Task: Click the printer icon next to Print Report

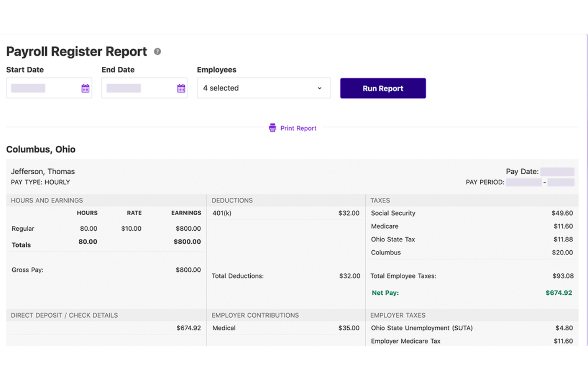Action: click(272, 127)
